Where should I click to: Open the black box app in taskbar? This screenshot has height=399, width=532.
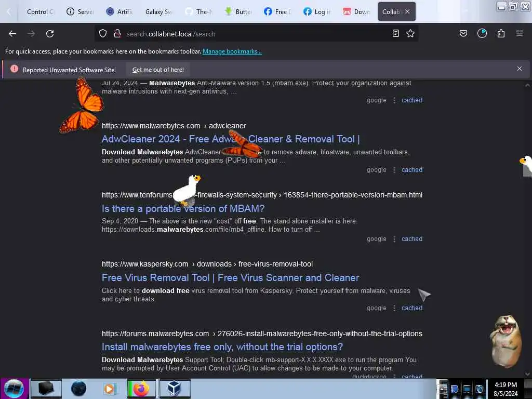coord(46,389)
